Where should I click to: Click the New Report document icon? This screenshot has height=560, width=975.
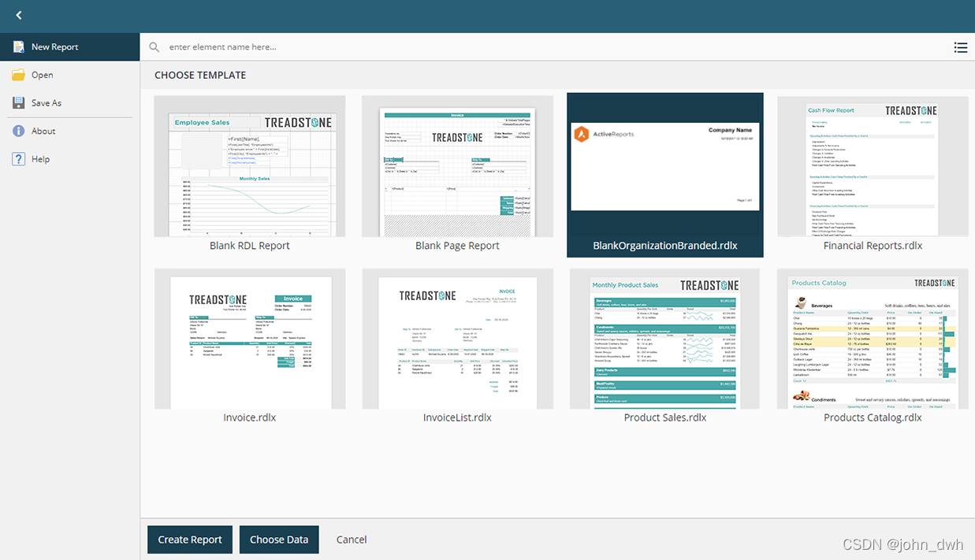(19, 46)
